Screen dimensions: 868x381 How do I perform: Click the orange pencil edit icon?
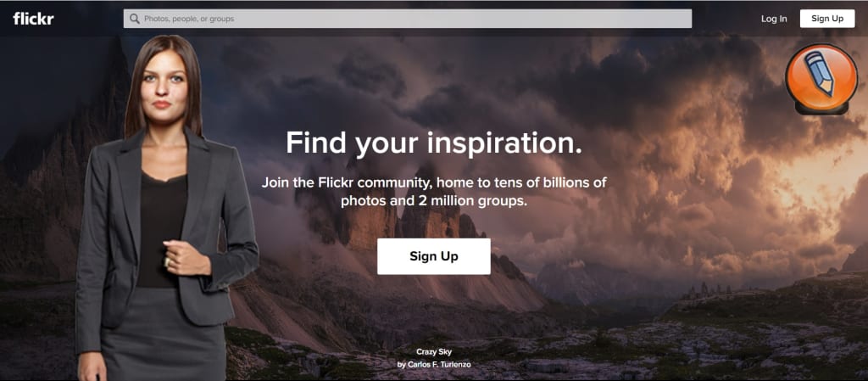(x=821, y=79)
